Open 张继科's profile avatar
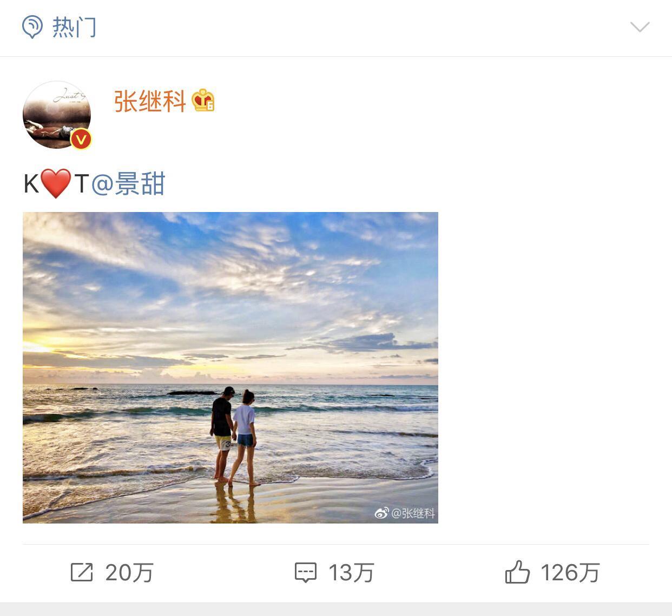This screenshot has height=616, width=672. click(x=57, y=115)
